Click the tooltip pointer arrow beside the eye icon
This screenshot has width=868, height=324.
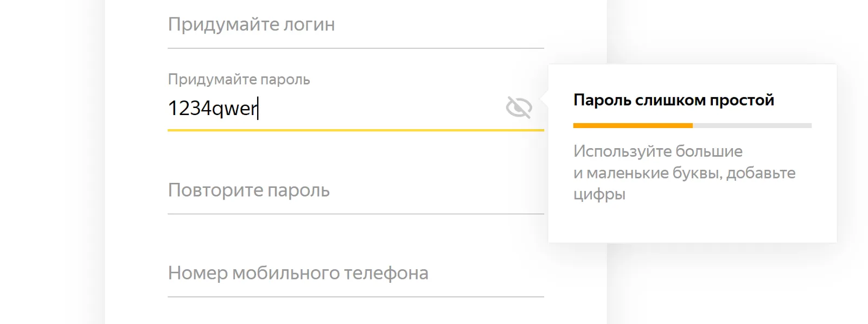(x=544, y=99)
